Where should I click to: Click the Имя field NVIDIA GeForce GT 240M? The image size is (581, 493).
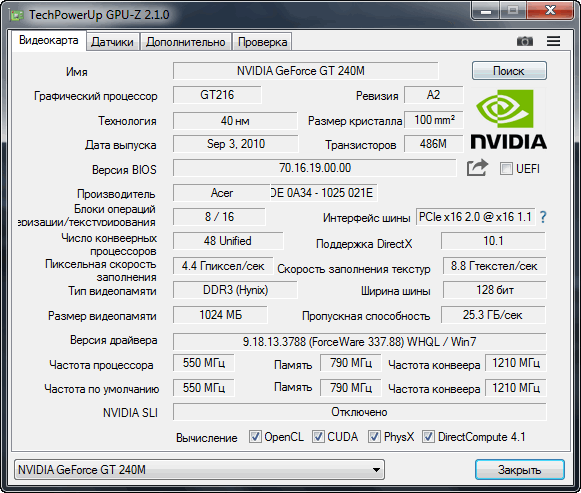point(305,71)
